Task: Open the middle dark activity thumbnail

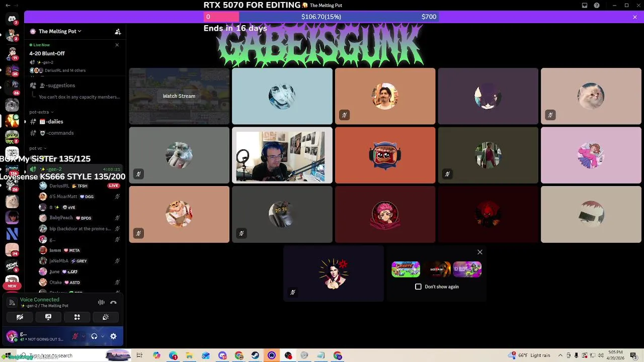Action: [437, 269]
